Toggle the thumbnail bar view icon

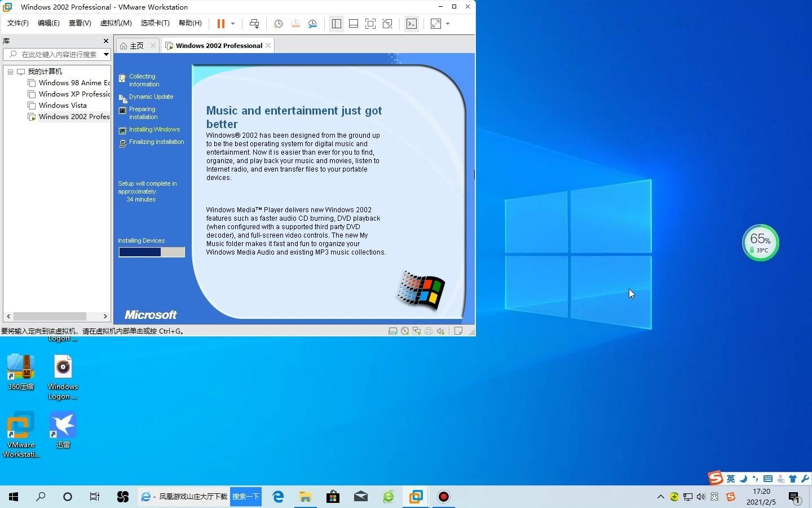354,24
